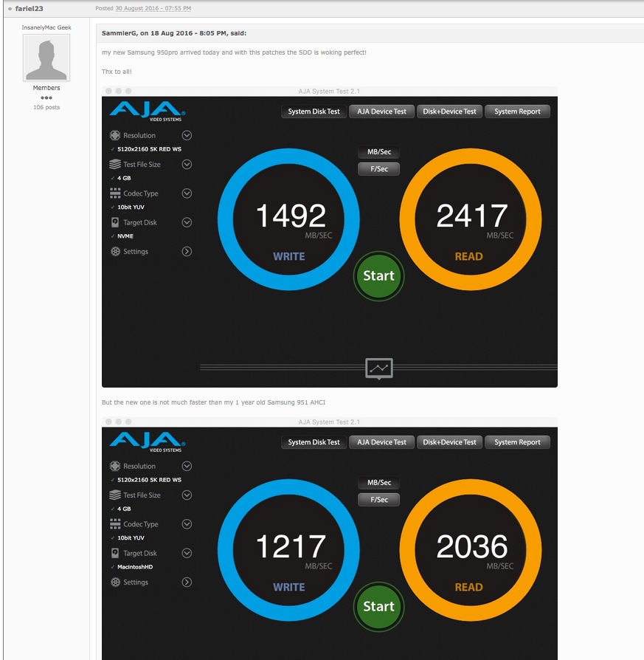Click the AJA Video Systems logo in the first window
This screenshot has height=660, width=644.
pyautogui.click(x=148, y=111)
